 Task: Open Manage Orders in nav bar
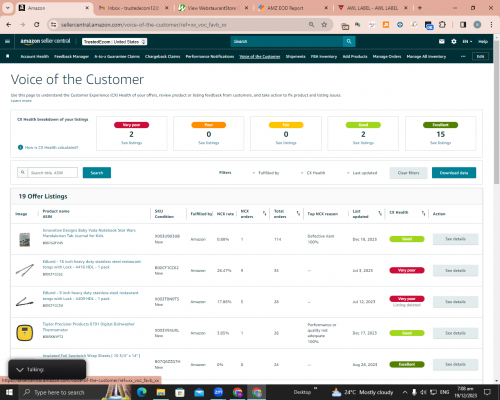pos(387,56)
